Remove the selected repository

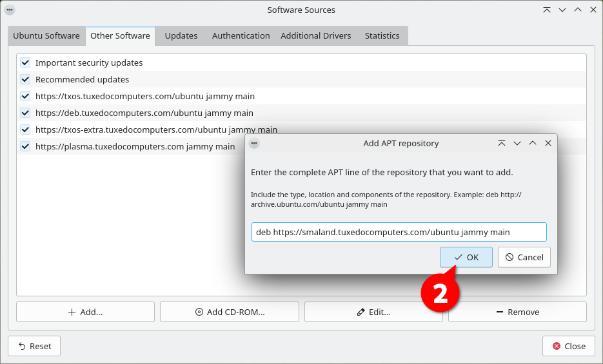[x=517, y=312]
